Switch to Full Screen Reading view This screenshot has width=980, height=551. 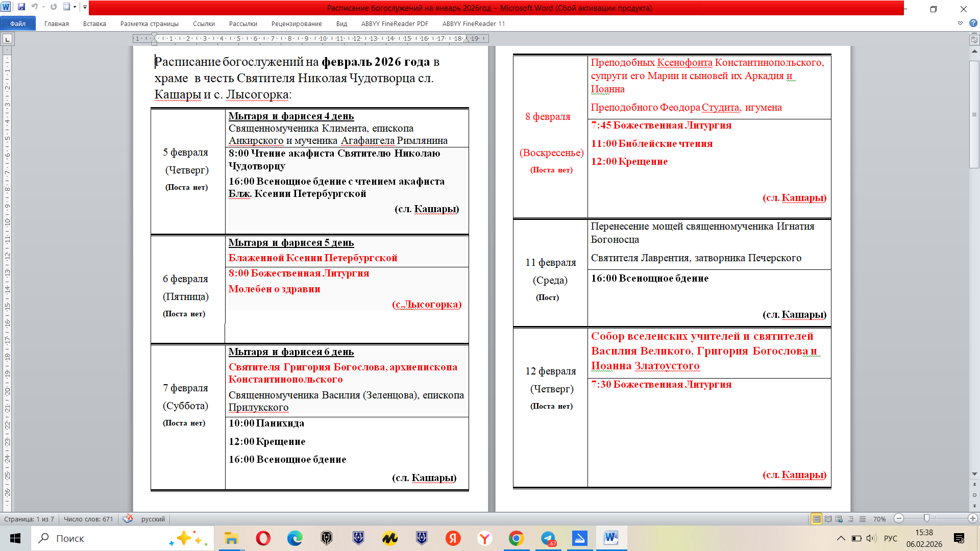pyautogui.click(x=828, y=519)
